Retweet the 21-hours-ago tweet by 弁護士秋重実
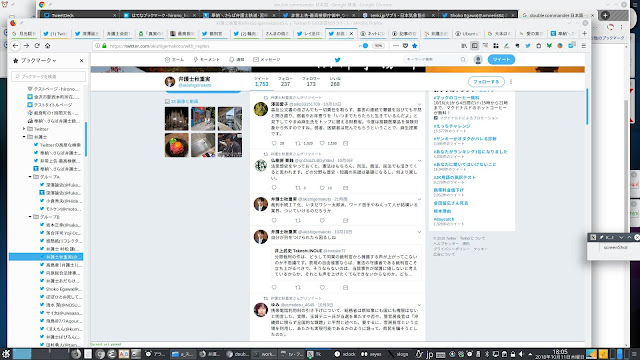 (x=298, y=220)
